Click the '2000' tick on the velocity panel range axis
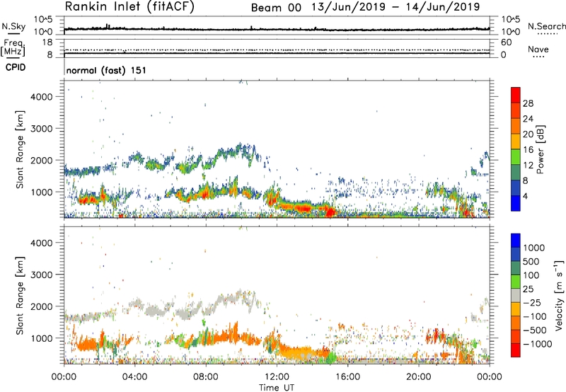 click(41, 306)
